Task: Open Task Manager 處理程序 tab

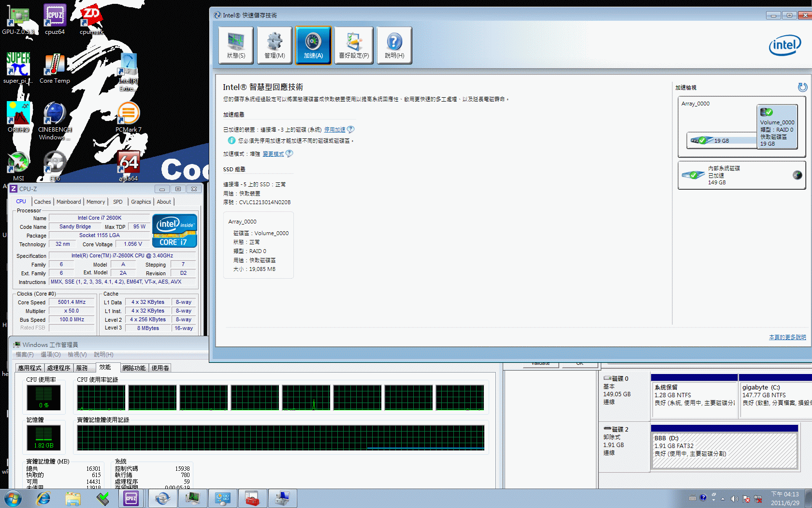Action: (x=59, y=368)
